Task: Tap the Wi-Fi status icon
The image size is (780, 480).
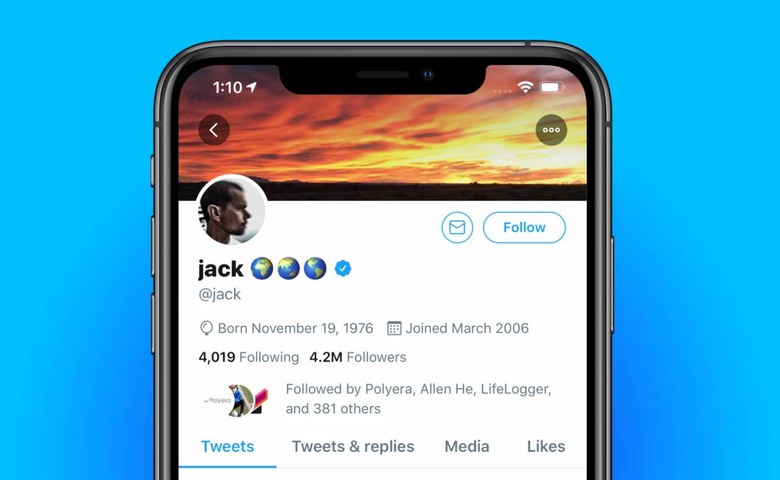Action: (x=525, y=87)
